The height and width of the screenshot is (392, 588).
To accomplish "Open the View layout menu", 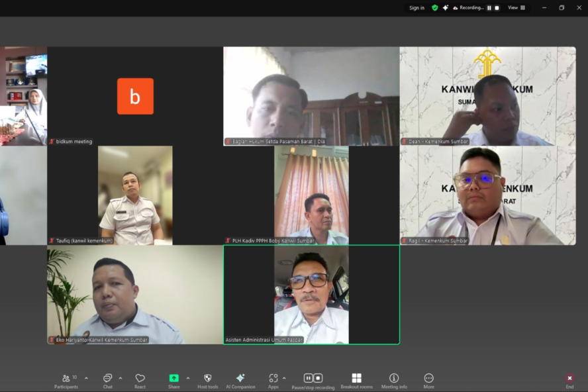I will coord(516,8).
